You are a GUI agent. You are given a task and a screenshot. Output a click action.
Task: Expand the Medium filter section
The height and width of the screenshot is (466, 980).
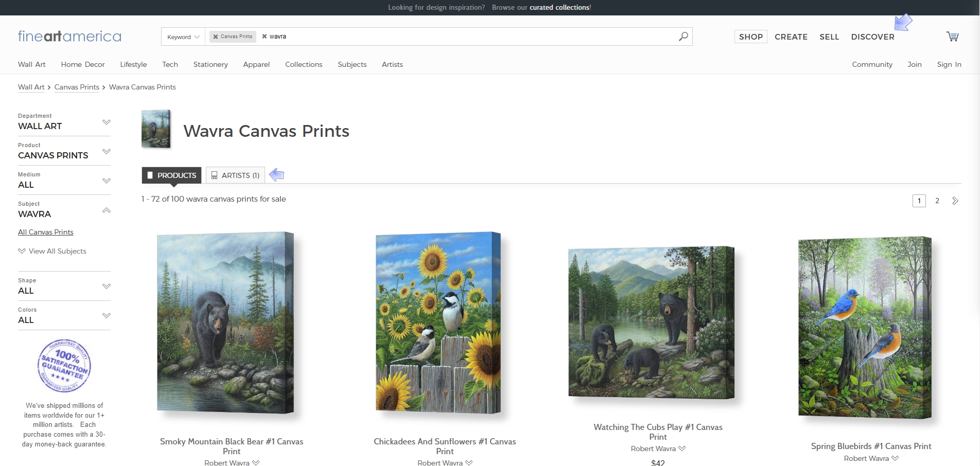coord(64,181)
